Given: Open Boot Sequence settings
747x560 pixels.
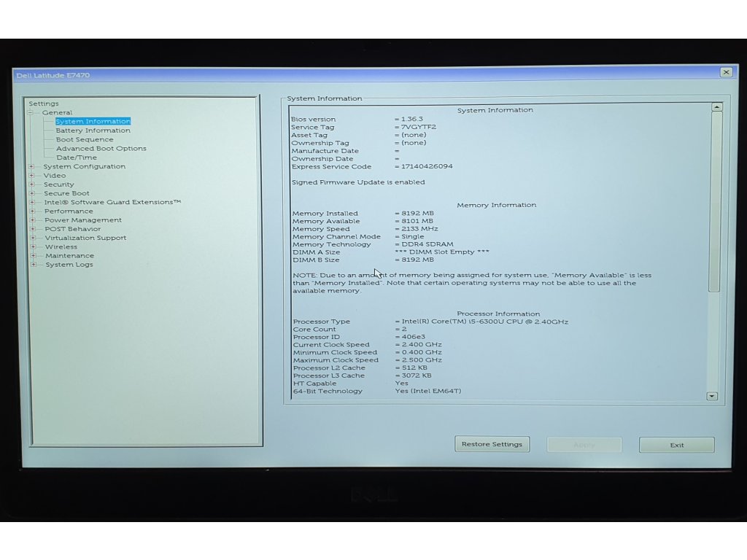Looking at the screenshot, I should pyautogui.click(x=85, y=139).
